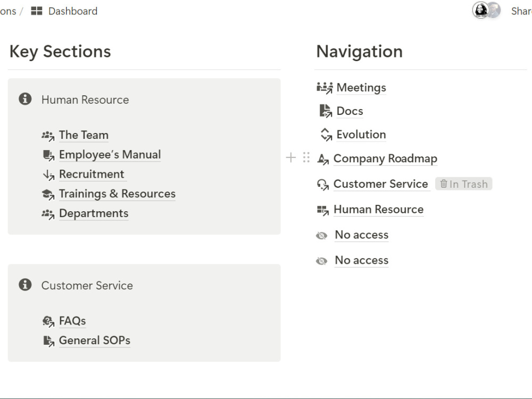Click the In Trash badge
532x399 pixels.
(463, 184)
